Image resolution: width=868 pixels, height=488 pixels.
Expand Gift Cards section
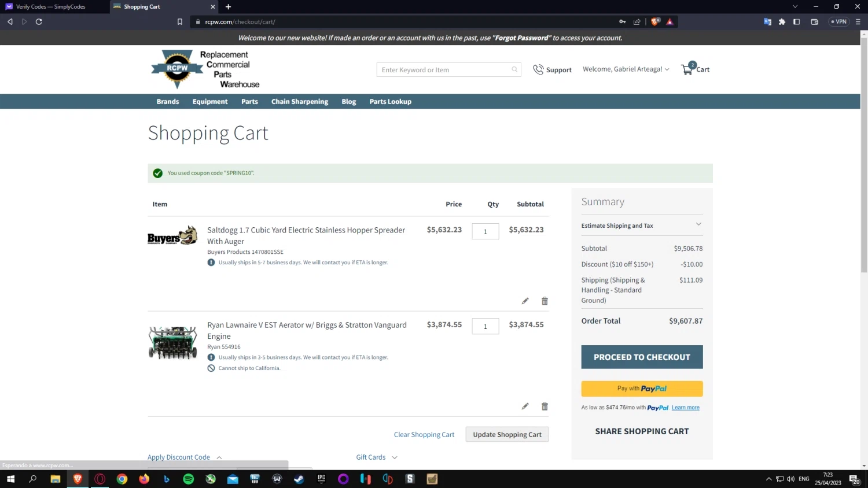(377, 457)
